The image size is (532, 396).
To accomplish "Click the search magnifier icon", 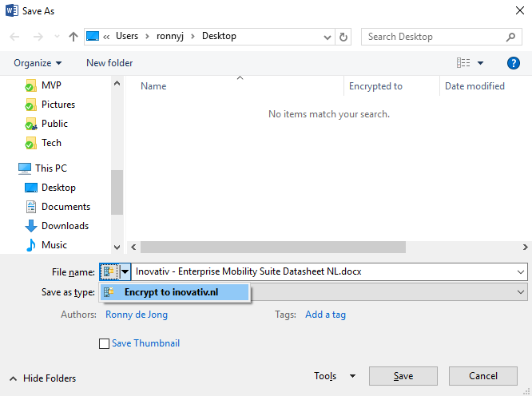I will click(511, 37).
